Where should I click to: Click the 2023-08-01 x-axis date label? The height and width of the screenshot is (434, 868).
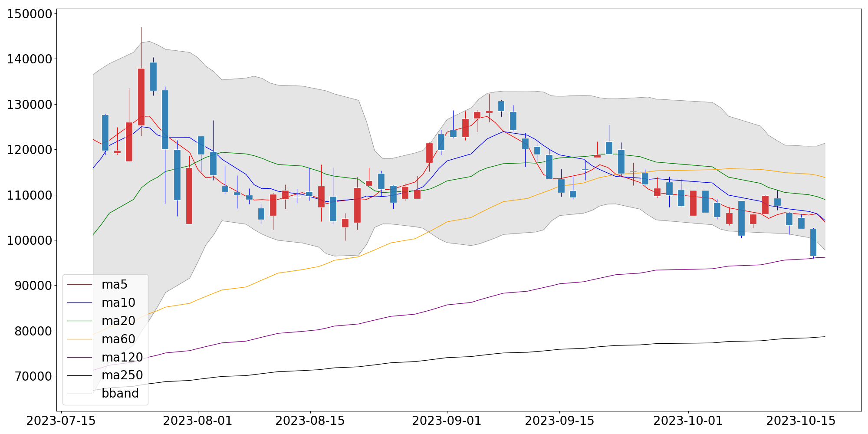click(198, 421)
